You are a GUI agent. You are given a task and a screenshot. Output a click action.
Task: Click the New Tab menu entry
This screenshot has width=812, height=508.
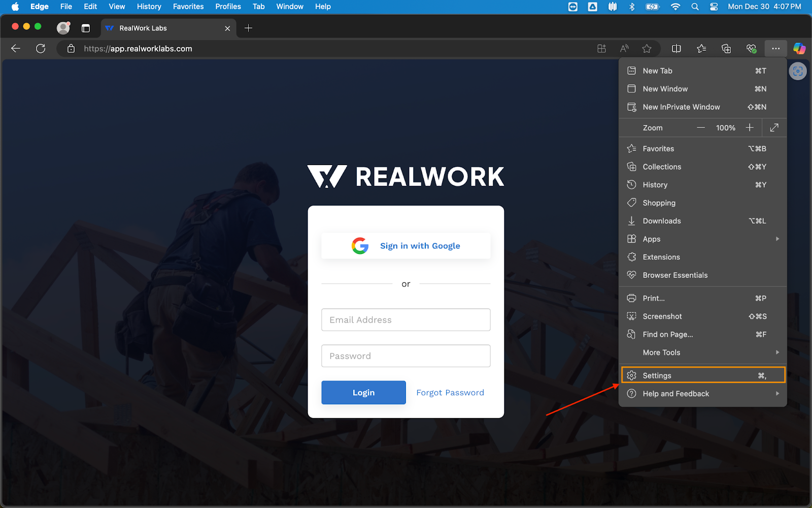pyautogui.click(x=703, y=71)
